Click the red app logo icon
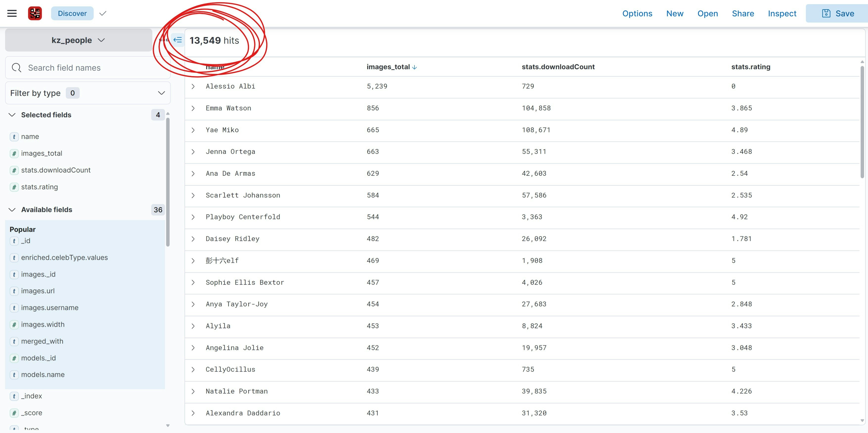Screen dimensions: 868x433 35,13
